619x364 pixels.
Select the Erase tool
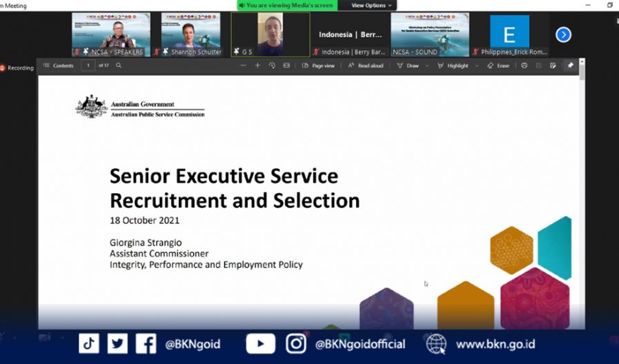click(x=498, y=65)
